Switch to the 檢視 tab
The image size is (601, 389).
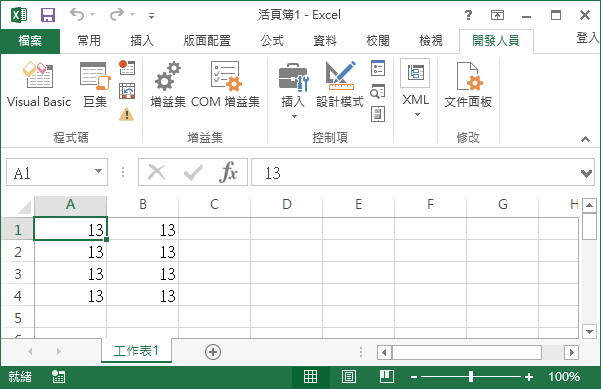431,41
